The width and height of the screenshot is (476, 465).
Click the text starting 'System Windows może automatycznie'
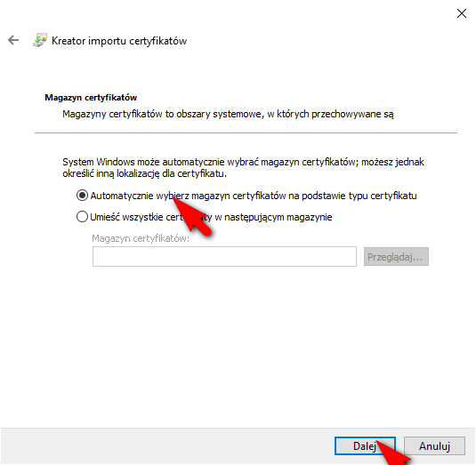(243, 168)
